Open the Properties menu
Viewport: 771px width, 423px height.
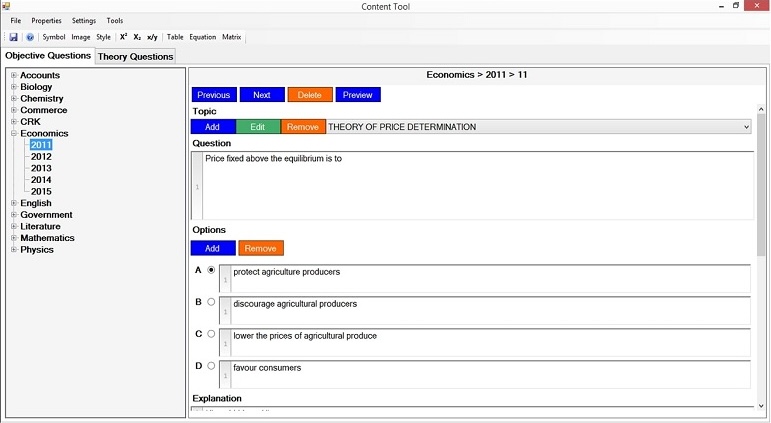(46, 21)
